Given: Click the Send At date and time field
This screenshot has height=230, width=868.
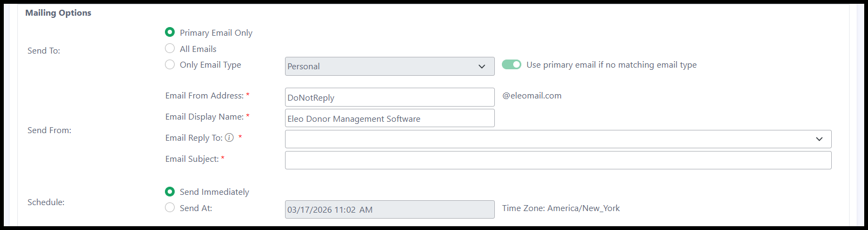Looking at the screenshot, I should [389, 209].
